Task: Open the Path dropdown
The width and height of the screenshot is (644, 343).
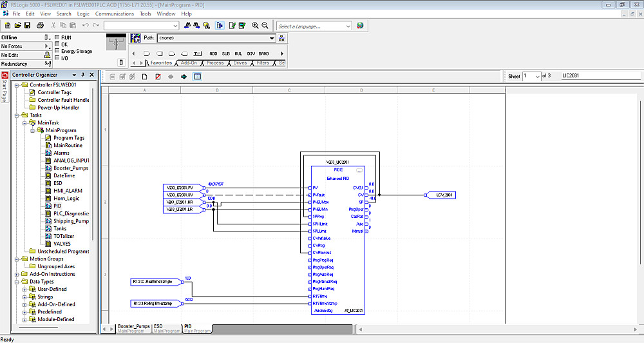Action: pos(273,38)
